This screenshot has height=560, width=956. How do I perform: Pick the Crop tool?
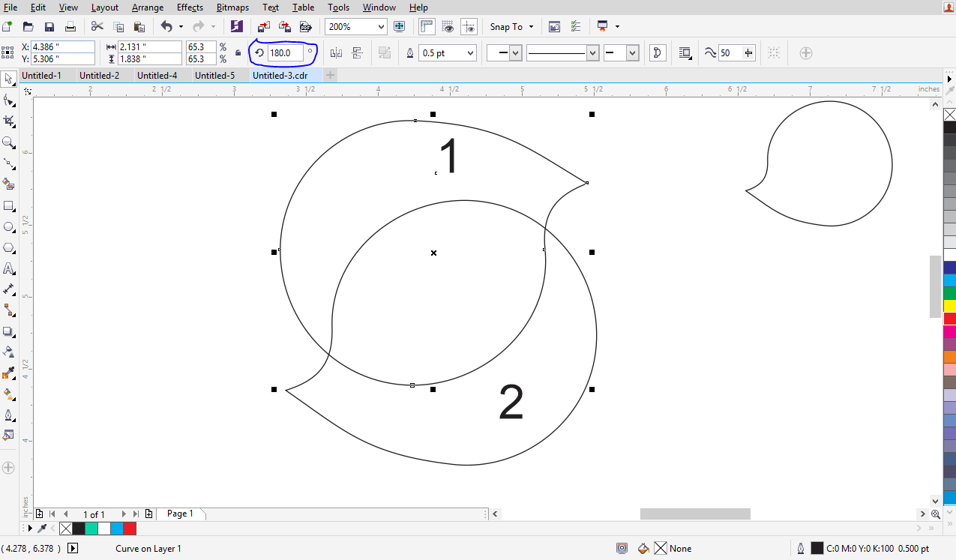pos(9,121)
